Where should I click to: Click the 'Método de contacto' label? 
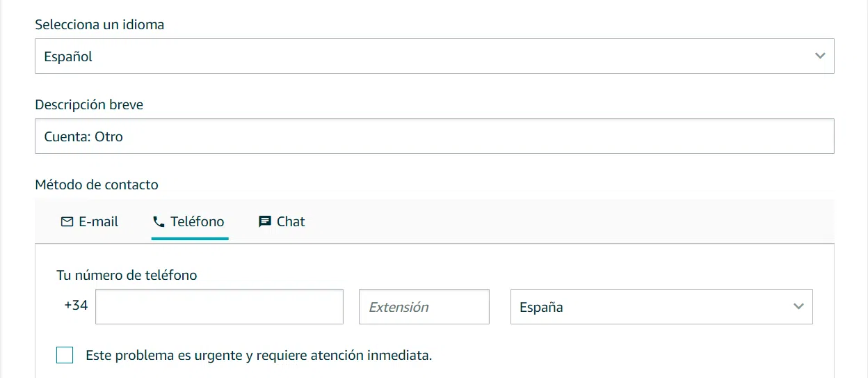97,184
